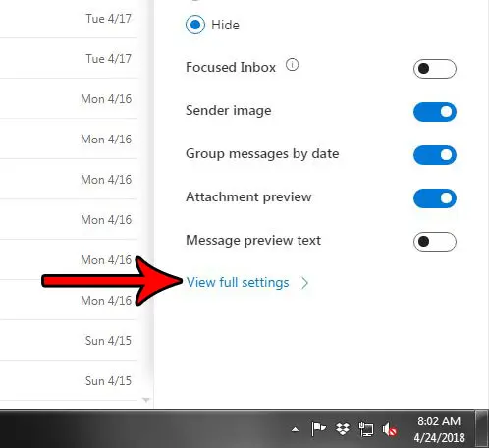489x448 pixels.
Task: Click the taskbar clock showing 8:02 AM
Action: (439, 429)
